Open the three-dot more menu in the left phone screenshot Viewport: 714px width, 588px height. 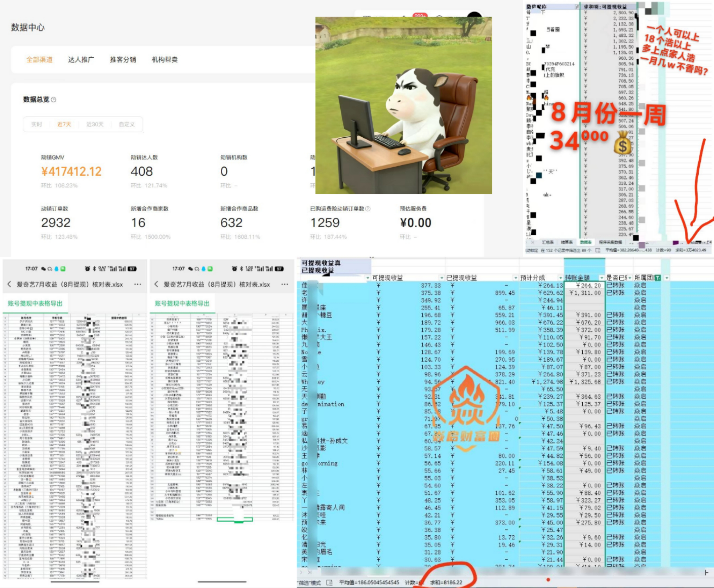(137, 284)
